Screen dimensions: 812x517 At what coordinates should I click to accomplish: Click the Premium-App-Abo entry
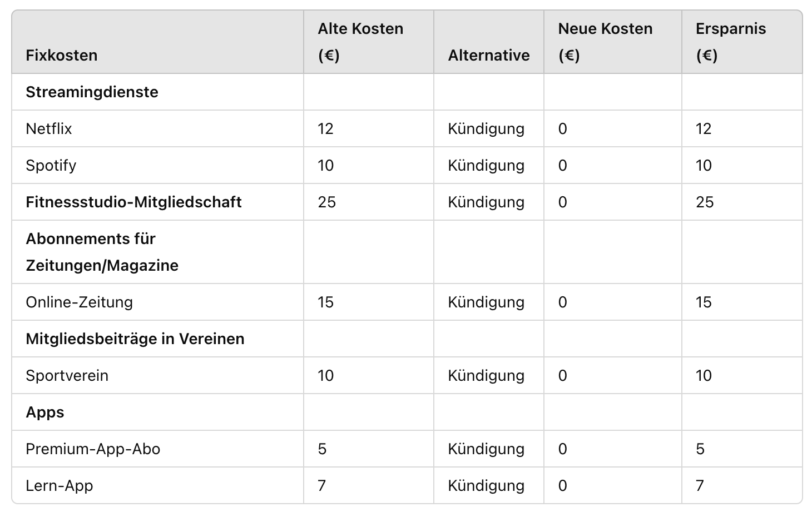[93, 449]
